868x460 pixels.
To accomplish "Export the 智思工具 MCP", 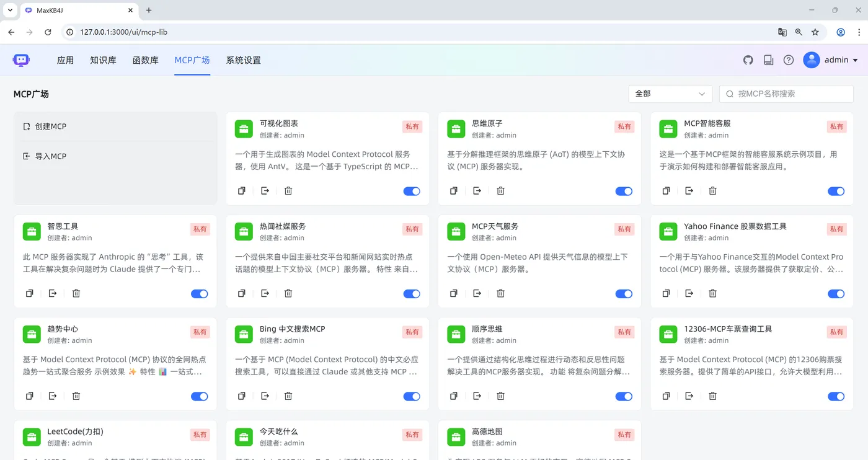I will pos(53,293).
